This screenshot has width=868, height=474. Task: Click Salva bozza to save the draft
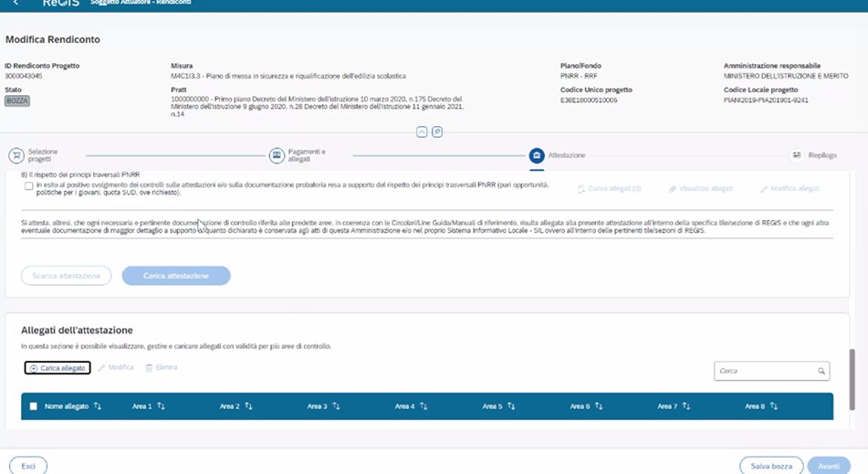coord(770,466)
